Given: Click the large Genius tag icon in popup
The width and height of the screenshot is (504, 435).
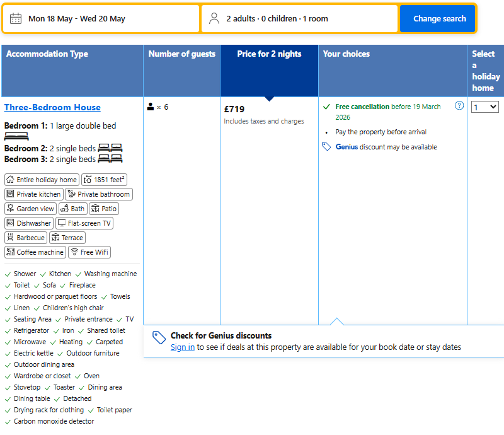Looking at the screenshot, I should click(159, 338).
